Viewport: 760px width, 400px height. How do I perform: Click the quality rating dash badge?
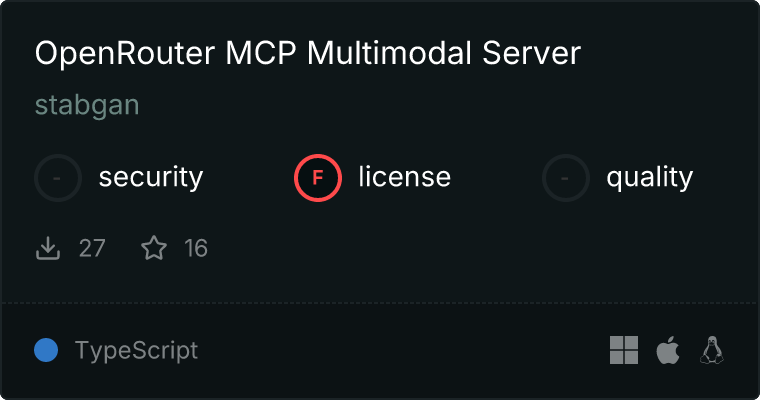(x=566, y=178)
